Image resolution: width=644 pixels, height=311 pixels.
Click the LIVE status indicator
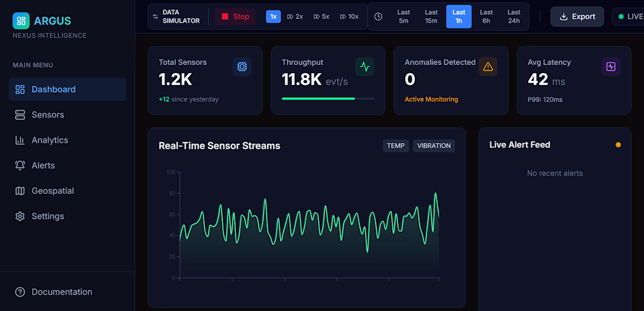pos(629,16)
